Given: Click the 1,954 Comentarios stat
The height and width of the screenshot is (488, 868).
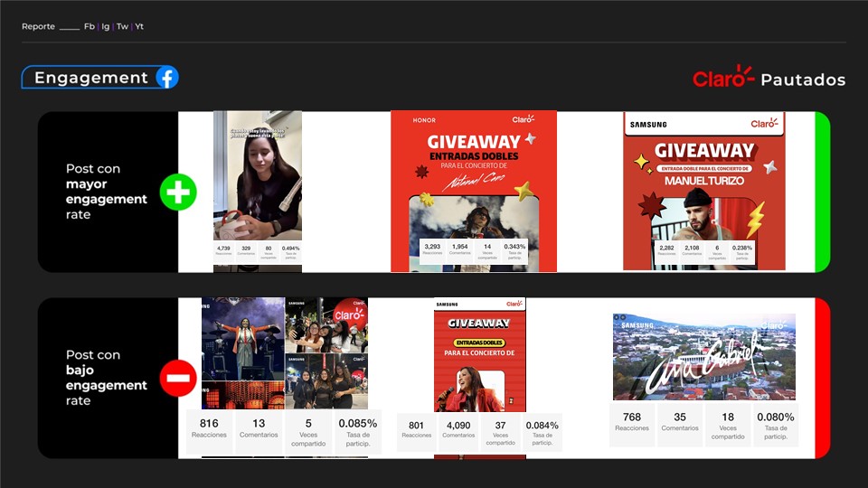Looking at the screenshot, I should 460,250.
